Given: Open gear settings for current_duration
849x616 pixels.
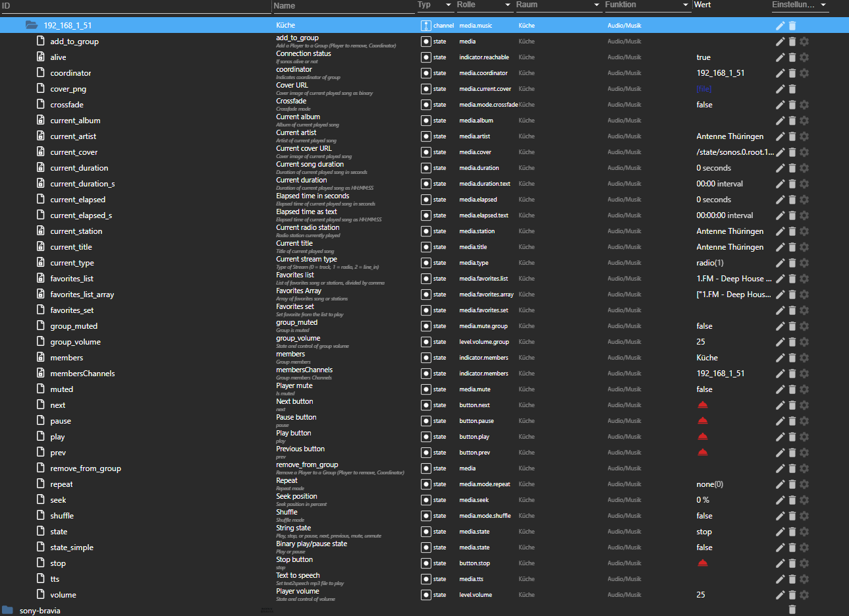Looking at the screenshot, I should pyautogui.click(x=804, y=168).
